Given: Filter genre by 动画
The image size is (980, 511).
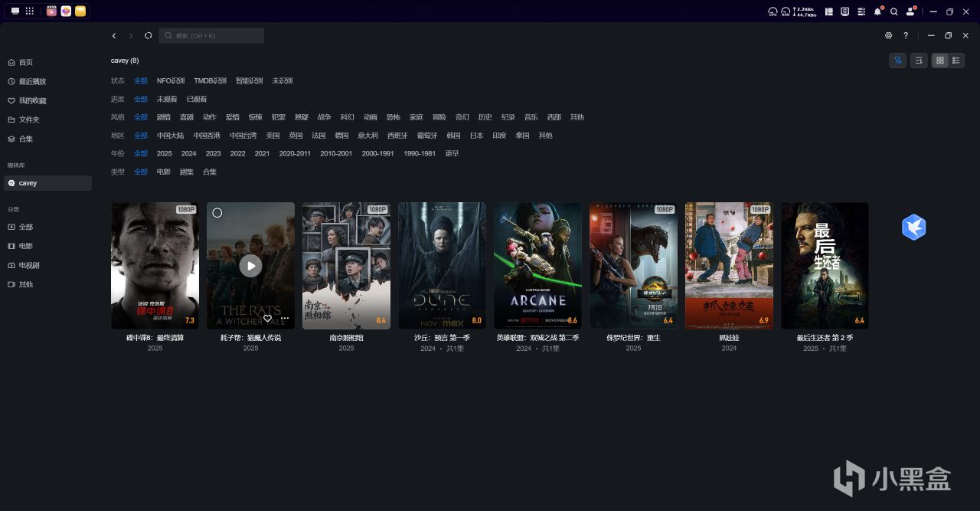Looking at the screenshot, I should coord(371,117).
